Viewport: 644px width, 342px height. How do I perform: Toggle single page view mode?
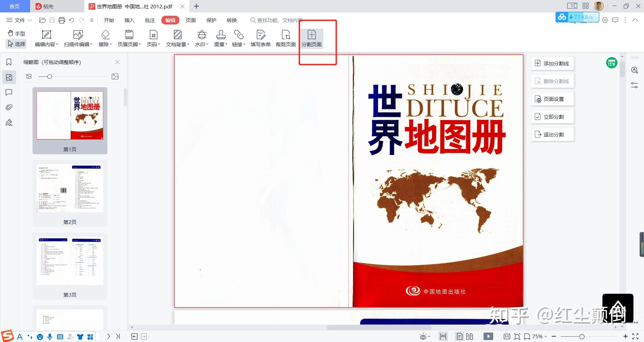click(460, 336)
